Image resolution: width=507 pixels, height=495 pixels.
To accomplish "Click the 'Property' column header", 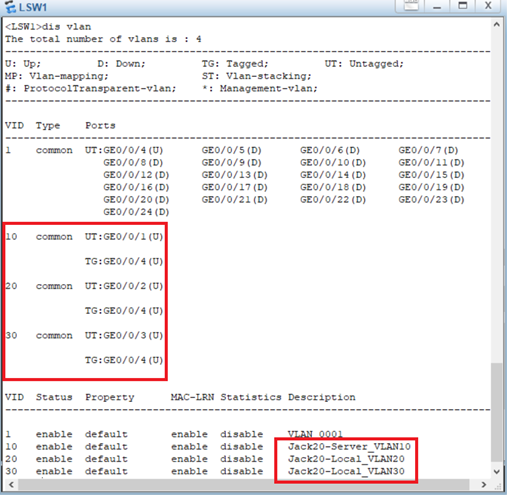I will 110,397.
